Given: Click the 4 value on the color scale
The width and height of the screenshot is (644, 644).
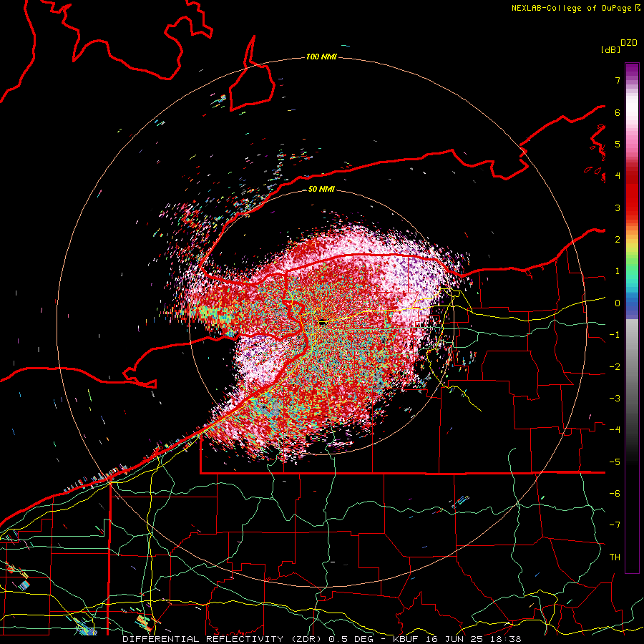Looking at the screenshot, I should click(618, 176).
